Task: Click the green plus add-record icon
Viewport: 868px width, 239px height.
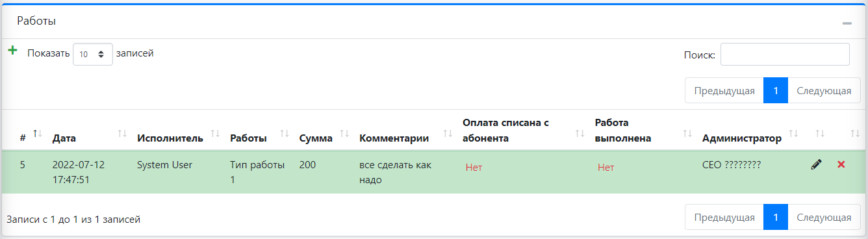Action: coord(12,50)
